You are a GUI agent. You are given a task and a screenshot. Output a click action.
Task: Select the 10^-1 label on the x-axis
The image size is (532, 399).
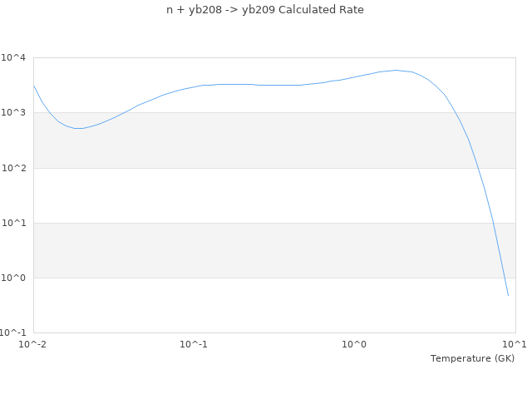(x=194, y=343)
